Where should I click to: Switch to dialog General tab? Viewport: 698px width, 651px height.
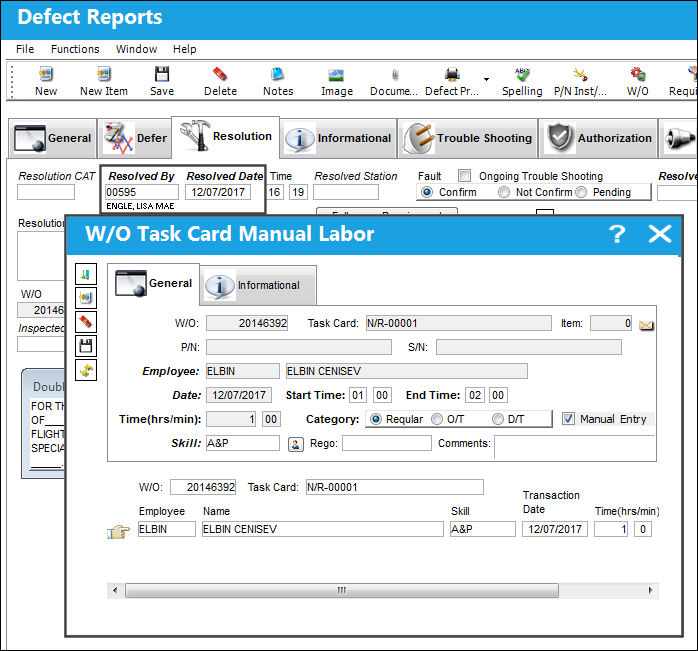point(154,283)
